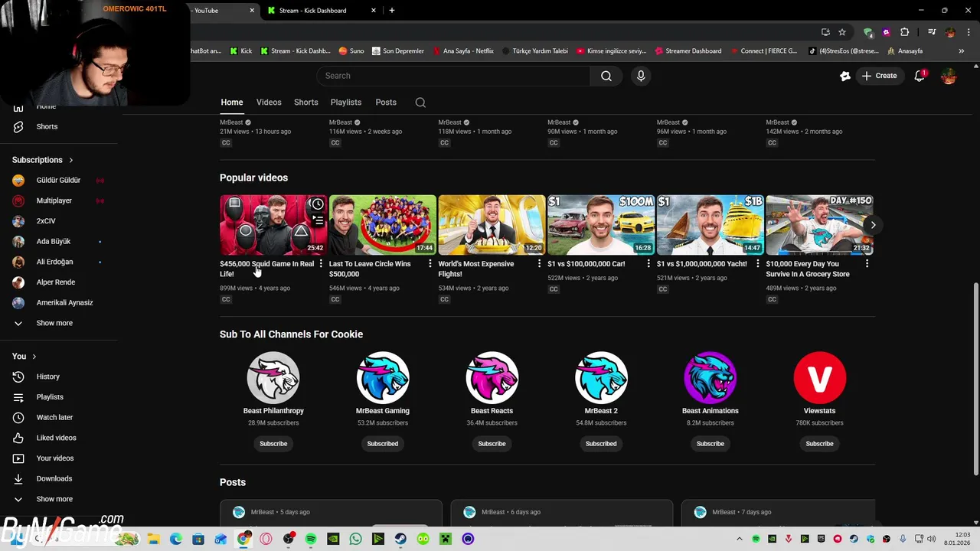Screen dimensions: 980x551
Task: Open options menu for Last To Leave Circle video
Action: [430, 263]
